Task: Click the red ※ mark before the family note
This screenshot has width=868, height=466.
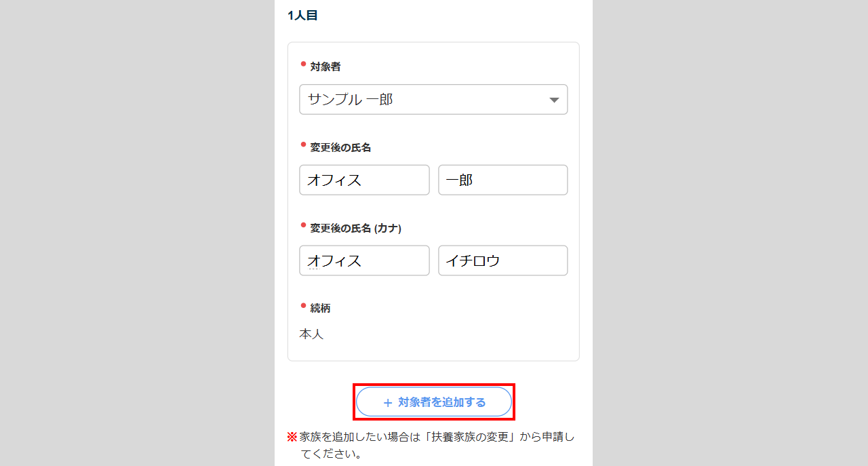Action: coord(292,437)
